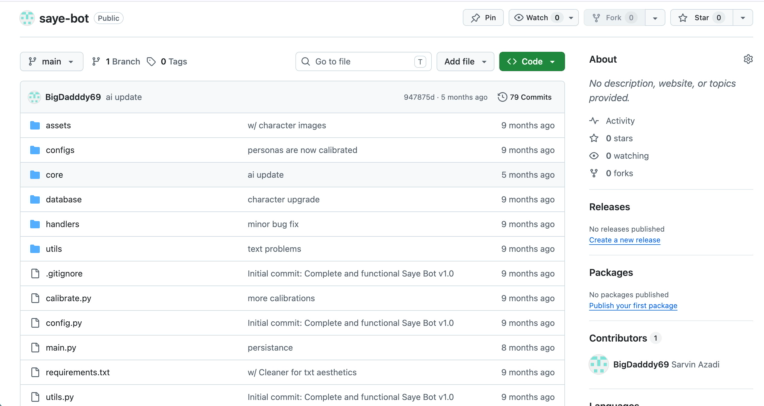
Task: Click the star icon beside 0 stars
Action: click(x=593, y=138)
